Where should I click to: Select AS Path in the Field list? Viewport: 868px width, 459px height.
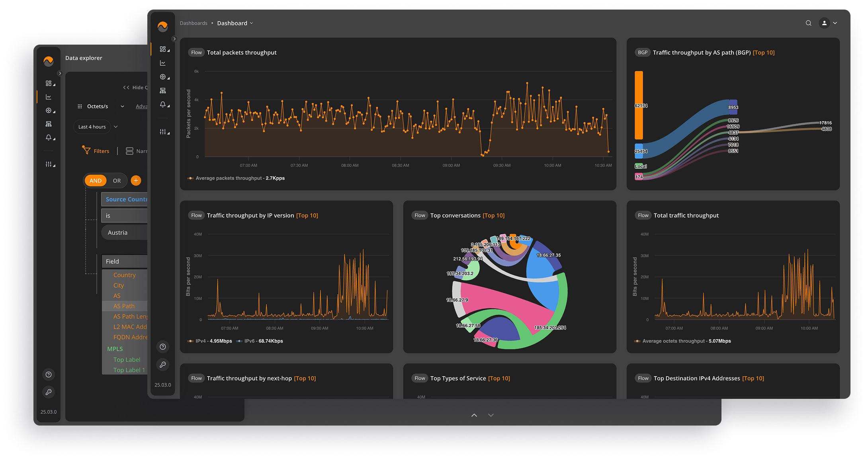pos(125,306)
